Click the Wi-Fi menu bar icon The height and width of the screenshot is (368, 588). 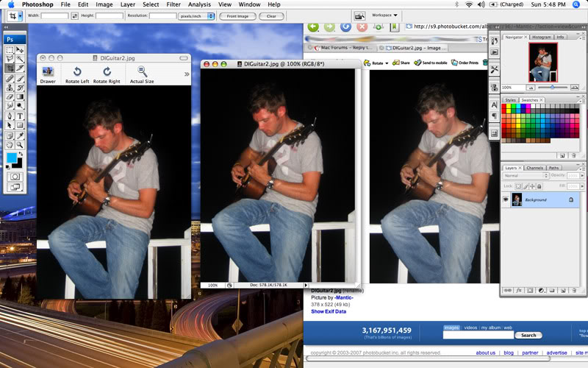click(x=469, y=4)
